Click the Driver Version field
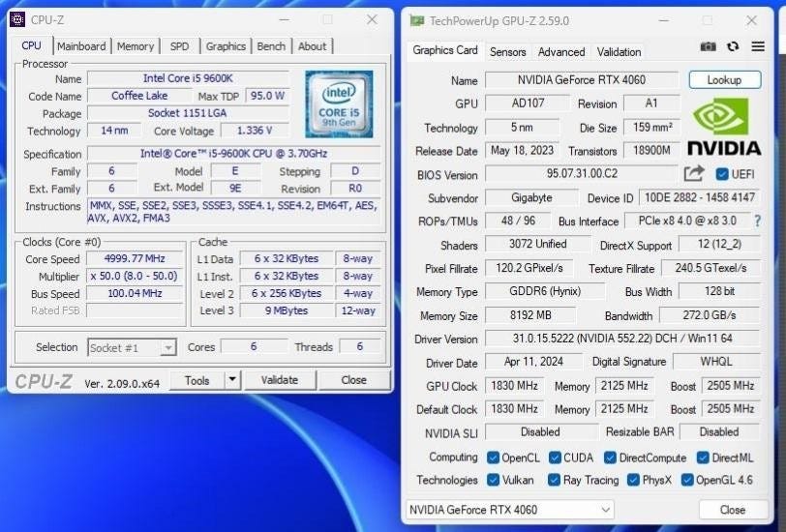786x532 pixels. (x=622, y=339)
